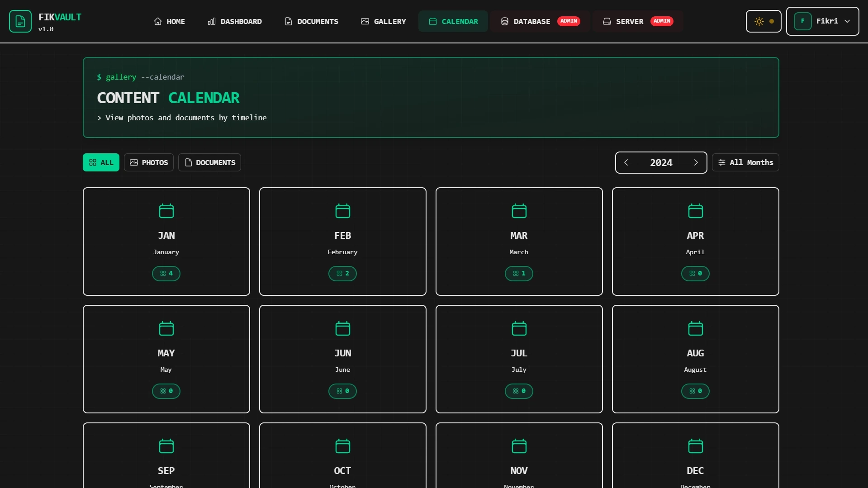The width and height of the screenshot is (868, 488).
Task: Open the All Months filter dropdown
Action: pos(745,162)
